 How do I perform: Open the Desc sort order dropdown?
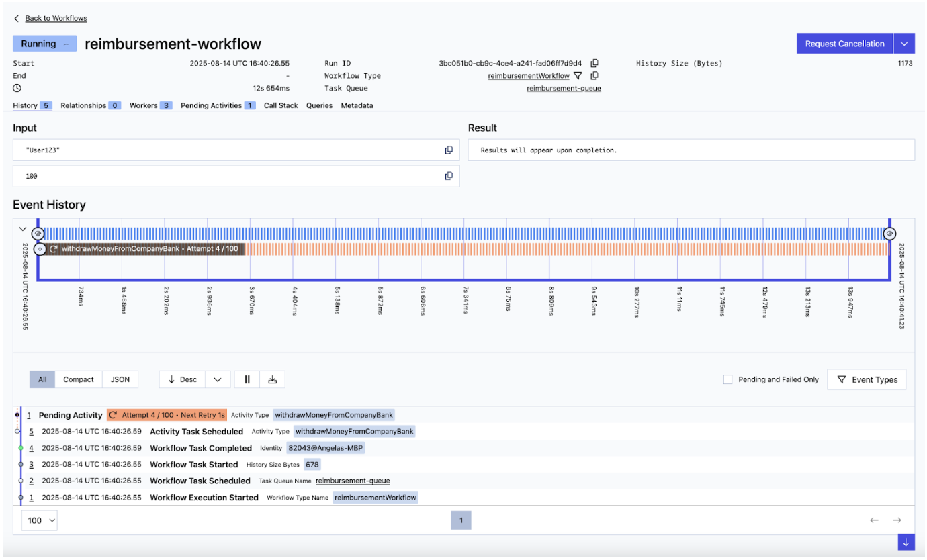[x=217, y=379]
